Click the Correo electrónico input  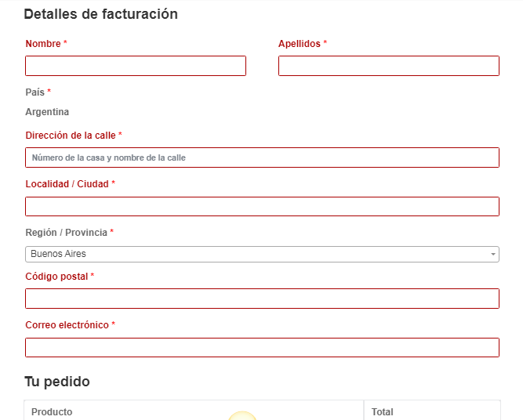point(262,347)
